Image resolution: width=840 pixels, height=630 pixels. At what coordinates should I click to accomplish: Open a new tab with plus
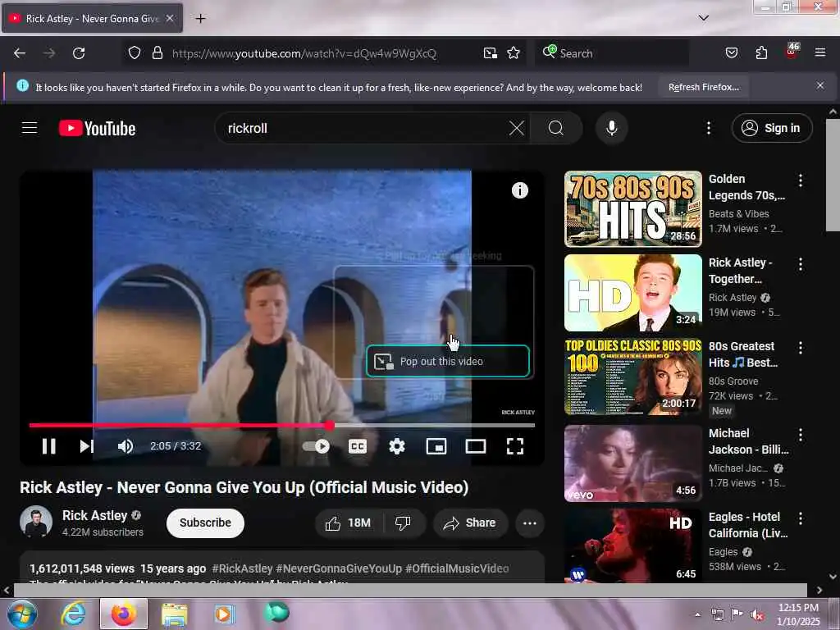click(x=200, y=19)
